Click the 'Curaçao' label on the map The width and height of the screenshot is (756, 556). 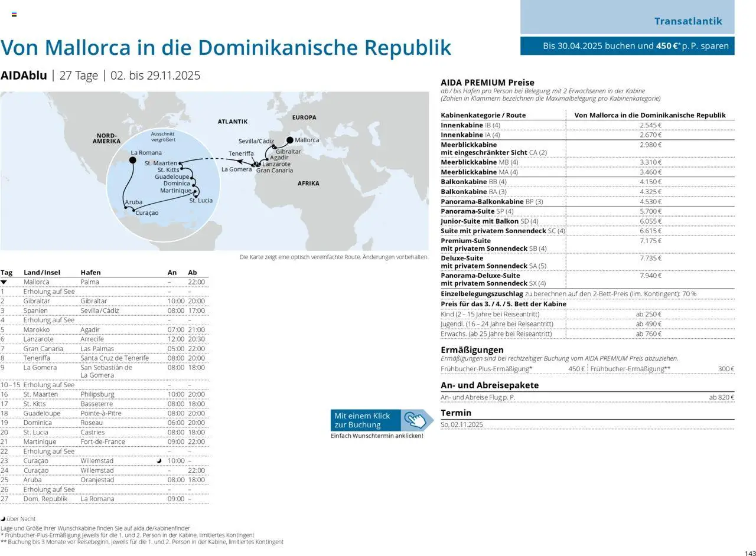147,213
